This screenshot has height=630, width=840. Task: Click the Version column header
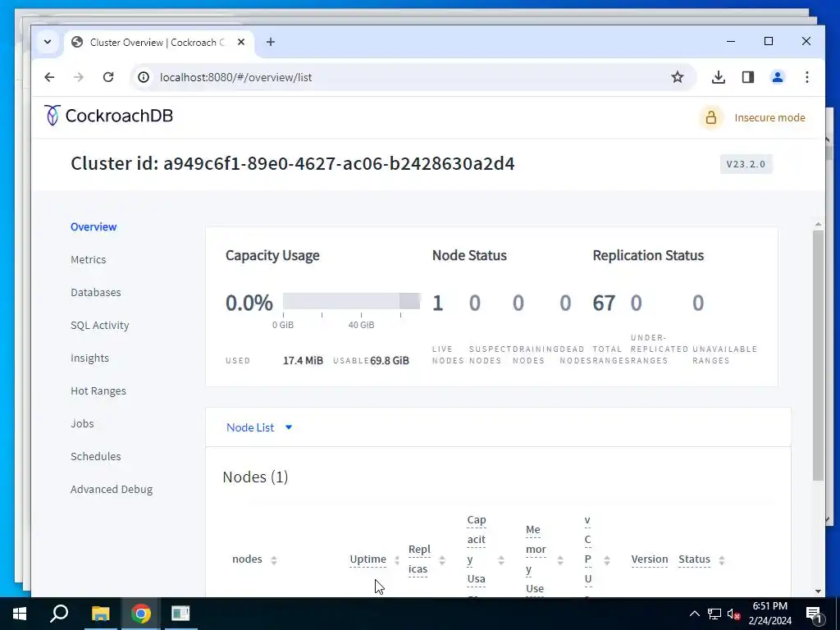pos(650,559)
